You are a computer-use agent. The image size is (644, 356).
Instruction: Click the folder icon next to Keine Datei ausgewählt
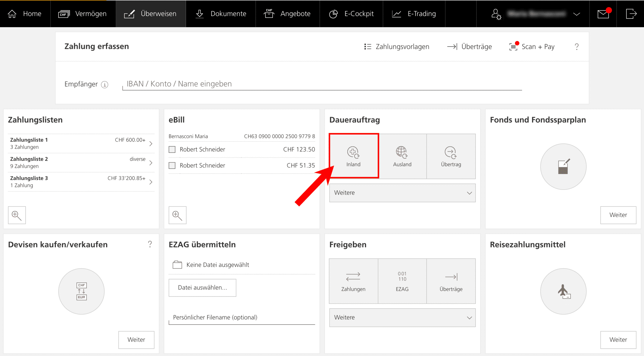click(x=177, y=265)
